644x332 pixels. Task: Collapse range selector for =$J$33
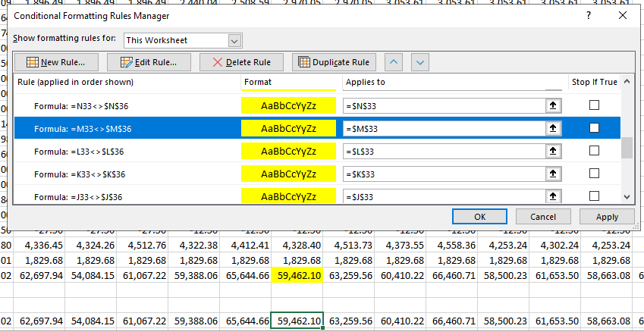tap(553, 196)
